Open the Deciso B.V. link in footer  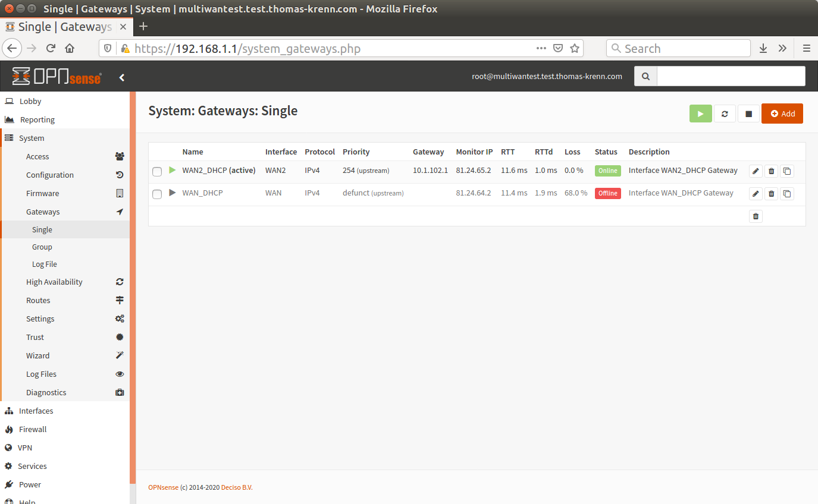pyautogui.click(x=236, y=487)
